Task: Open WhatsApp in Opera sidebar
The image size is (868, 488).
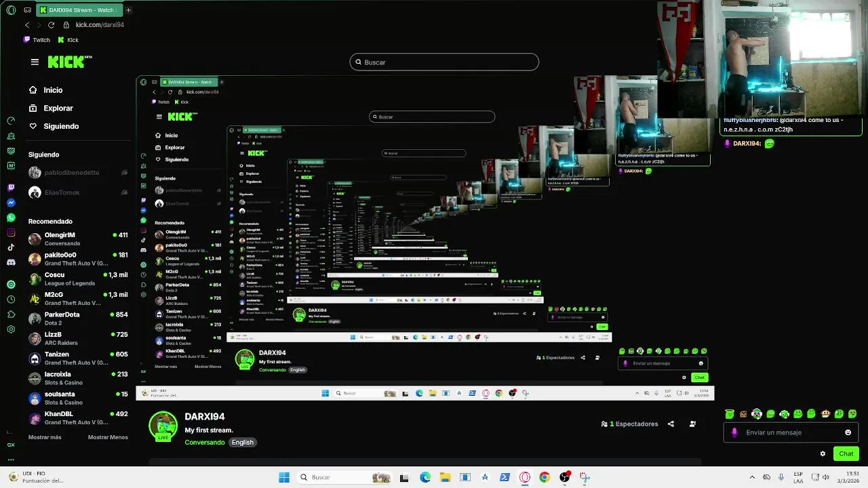Action: tap(11, 218)
